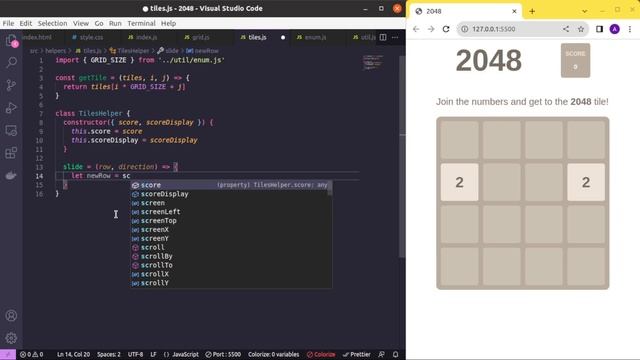Open Source Control view
This screenshot has height=360, width=640.
(x=11, y=85)
